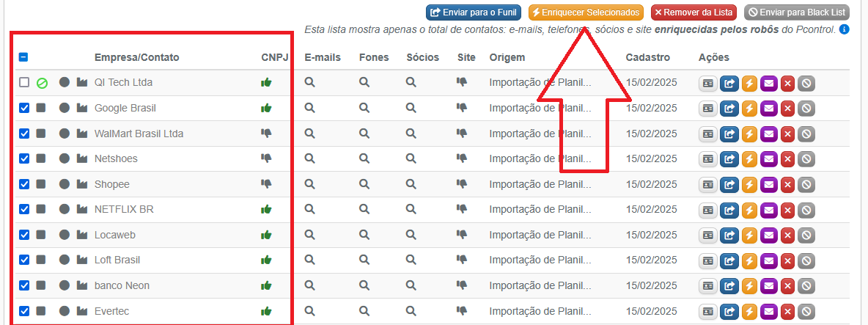868x325 pixels.
Task: Open the Evertec company name
Action: [112, 310]
